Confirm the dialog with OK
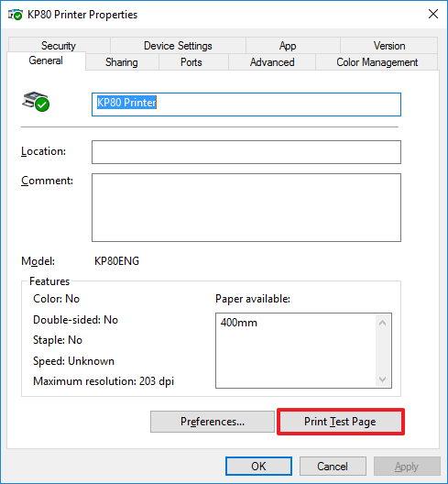The height and width of the screenshot is (484, 448). (x=258, y=466)
